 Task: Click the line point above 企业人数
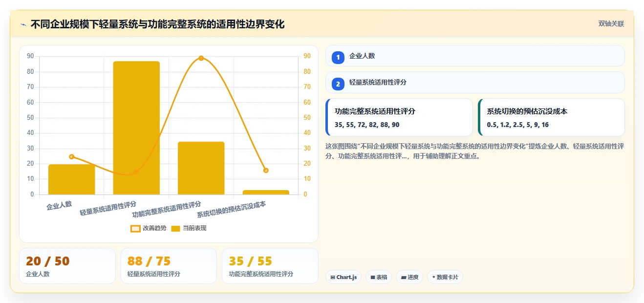71,157
